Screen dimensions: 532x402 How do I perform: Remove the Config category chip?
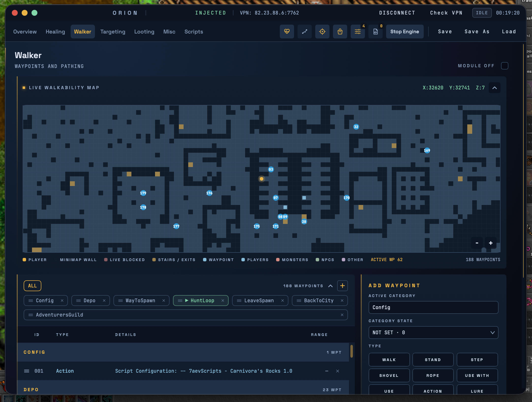62,301
